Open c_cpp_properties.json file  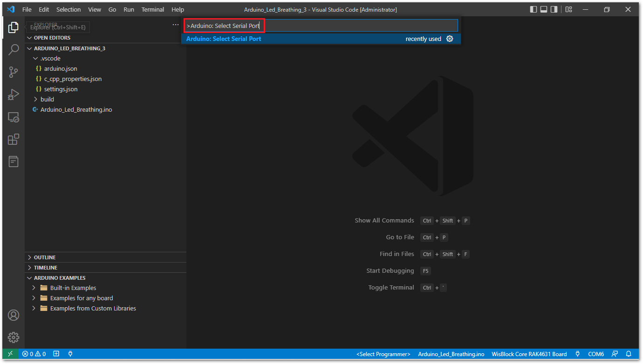pyautogui.click(x=105, y=79)
